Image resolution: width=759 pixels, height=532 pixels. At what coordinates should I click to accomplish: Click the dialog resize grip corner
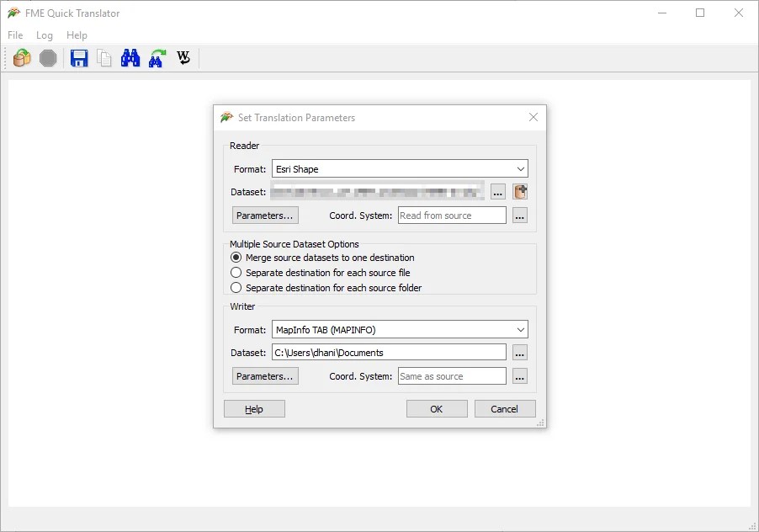point(540,423)
